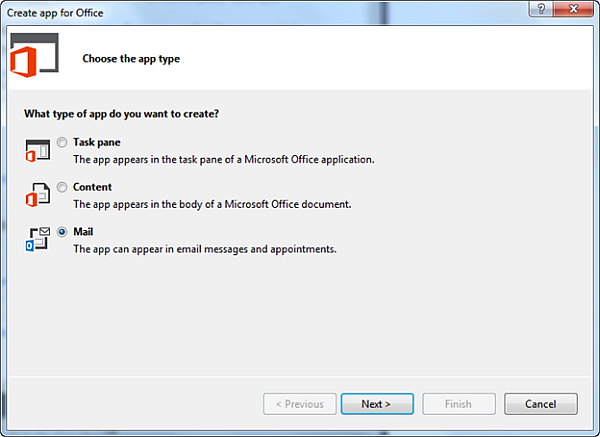Click the Task pane app icon
This screenshot has height=437, width=600.
(x=36, y=151)
